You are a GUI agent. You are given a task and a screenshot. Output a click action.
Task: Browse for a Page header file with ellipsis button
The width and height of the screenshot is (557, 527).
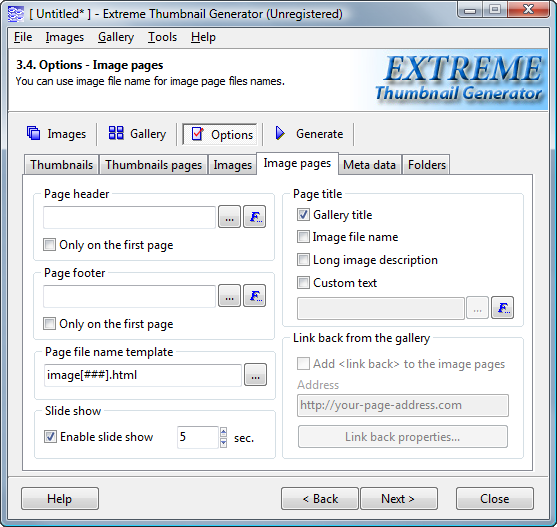[x=229, y=217]
